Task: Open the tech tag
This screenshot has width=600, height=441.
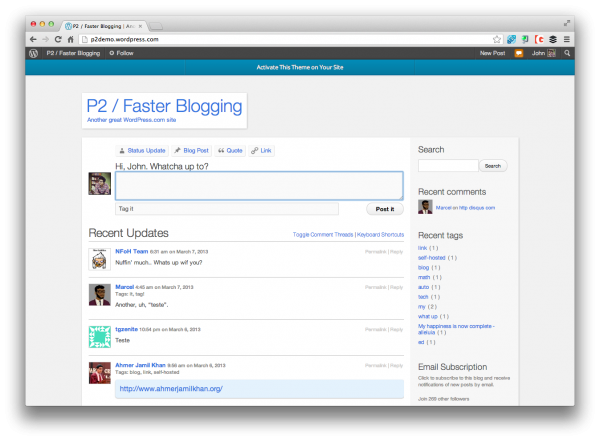Action: coord(423,297)
